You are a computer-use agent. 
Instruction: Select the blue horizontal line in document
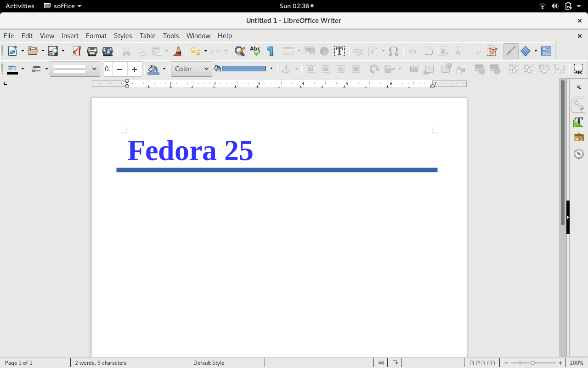[x=277, y=170]
